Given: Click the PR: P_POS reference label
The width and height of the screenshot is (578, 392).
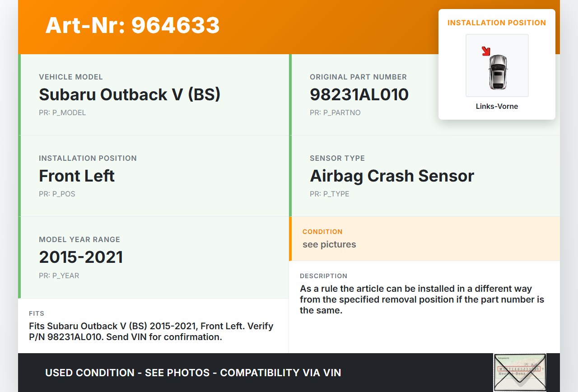Looking at the screenshot, I should (57, 194).
